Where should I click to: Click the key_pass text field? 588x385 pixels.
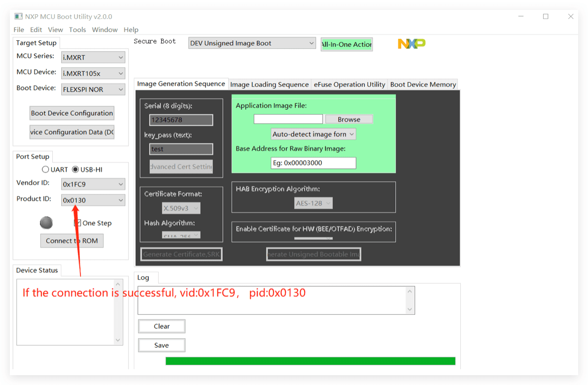click(181, 149)
